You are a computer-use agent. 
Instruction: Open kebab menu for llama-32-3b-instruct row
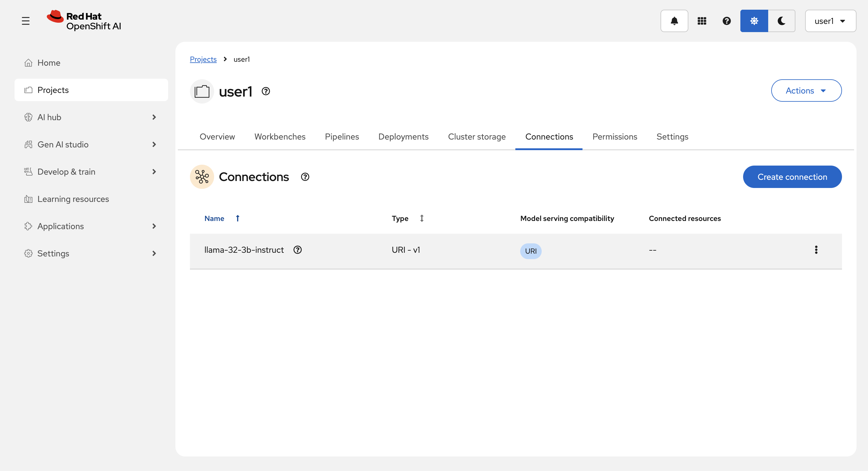pyautogui.click(x=816, y=250)
